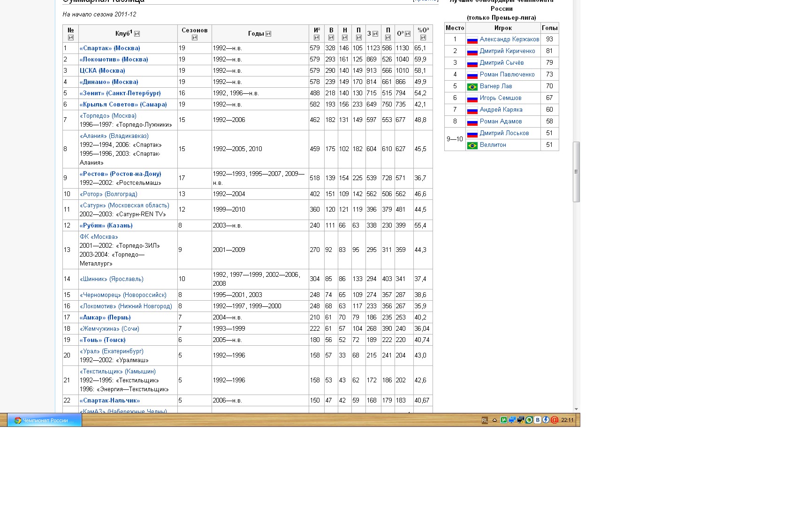
Task: Open the «Спартак» (Москва) club link
Action: click(x=110, y=48)
